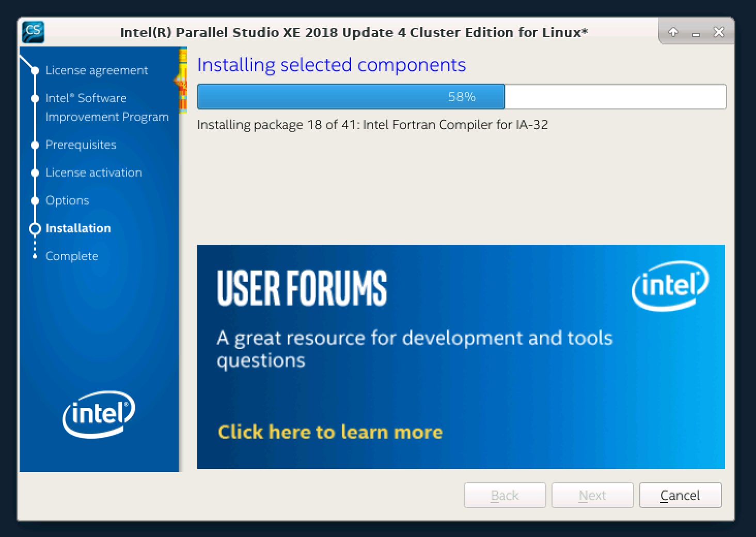Click the 58% installation progress bar
Screen dimensions: 756x537
pos(461,97)
